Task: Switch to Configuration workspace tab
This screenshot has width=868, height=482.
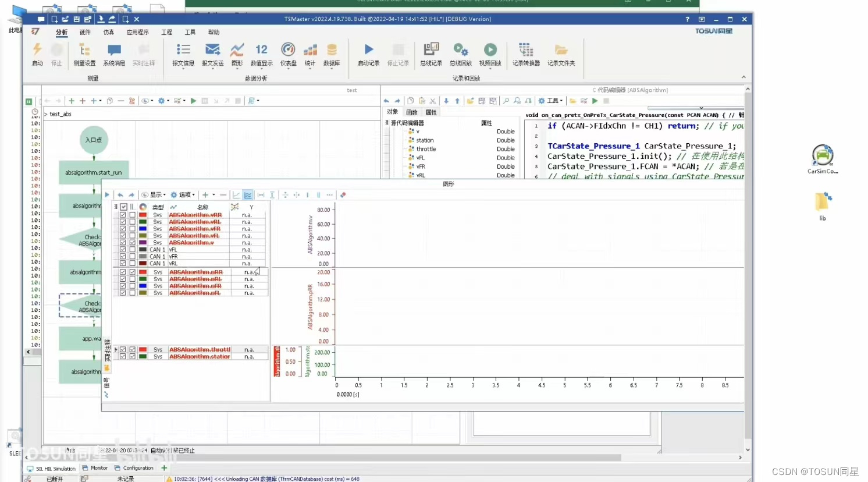Action: [134, 468]
